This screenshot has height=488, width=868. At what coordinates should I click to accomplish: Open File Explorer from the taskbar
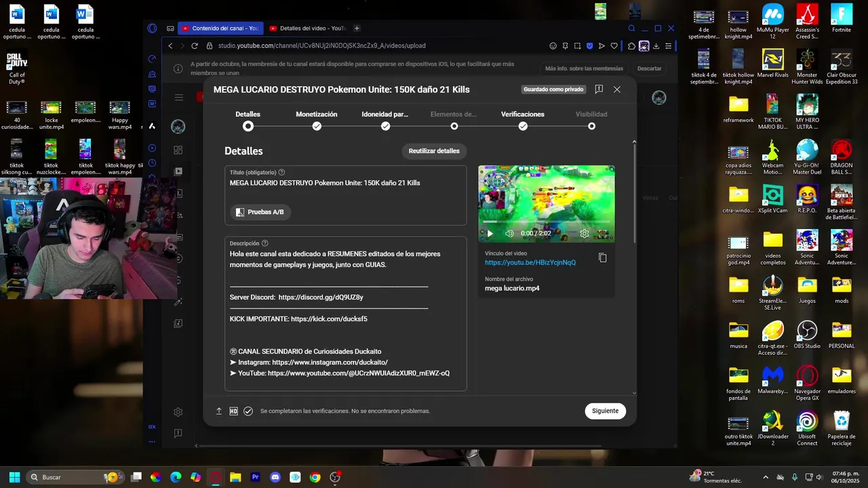[x=235, y=477]
